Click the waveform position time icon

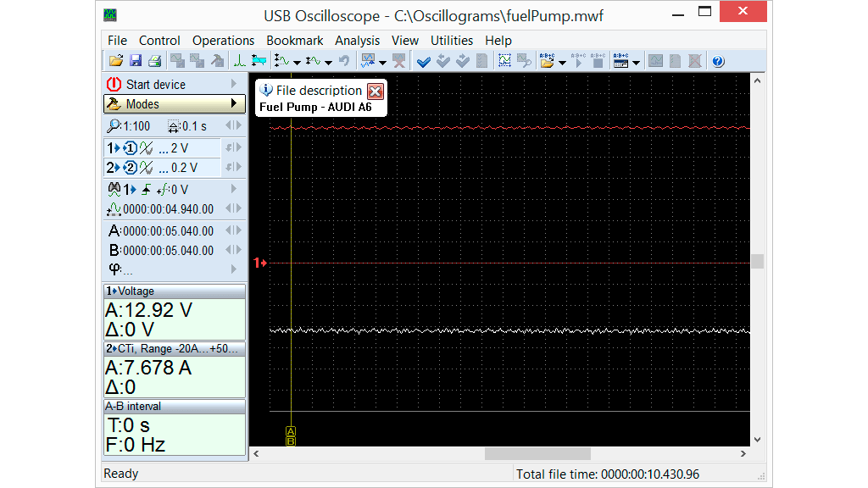(114, 208)
